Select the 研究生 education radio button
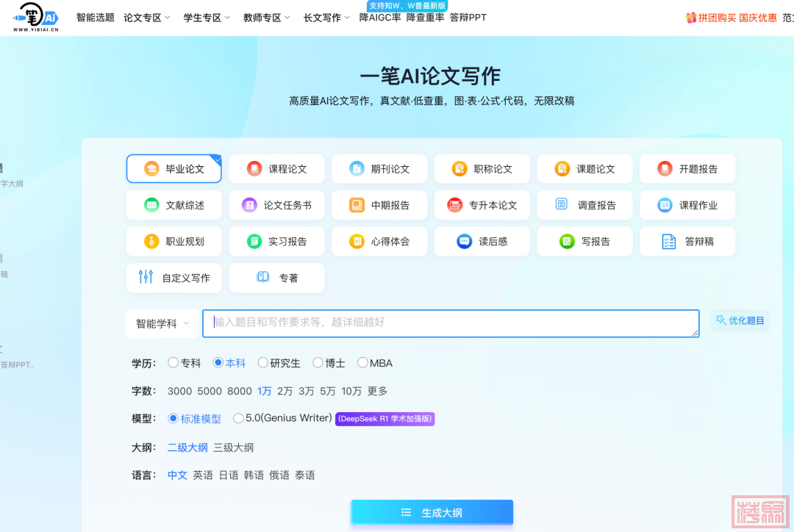Image resolution: width=794 pixels, height=532 pixels. (x=262, y=362)
